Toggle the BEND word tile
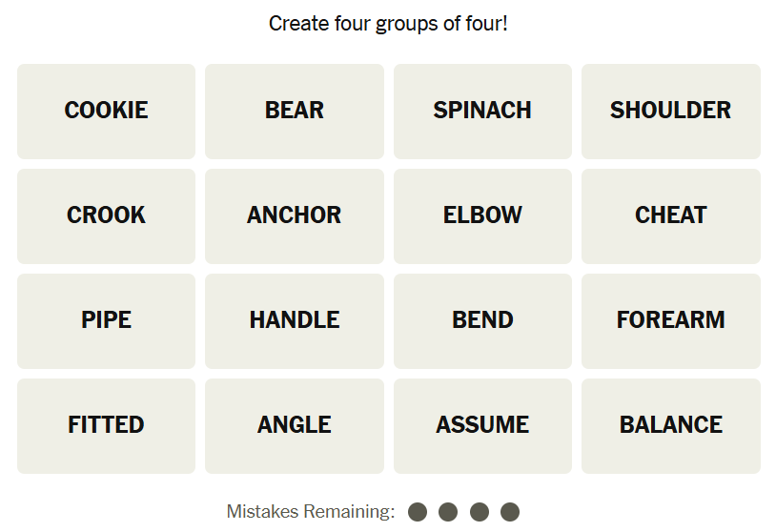Screen dimensions: 776x532 point(482,320)
